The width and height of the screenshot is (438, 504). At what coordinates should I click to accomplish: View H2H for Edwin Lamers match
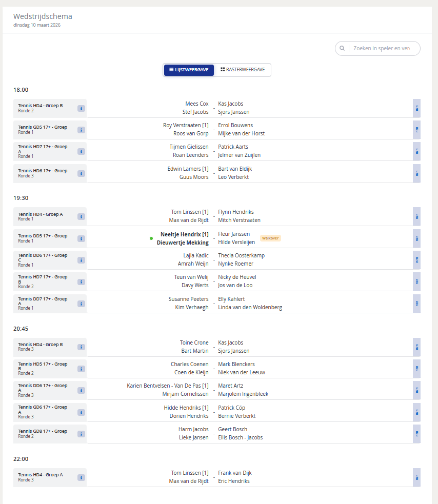pos(416,173)
